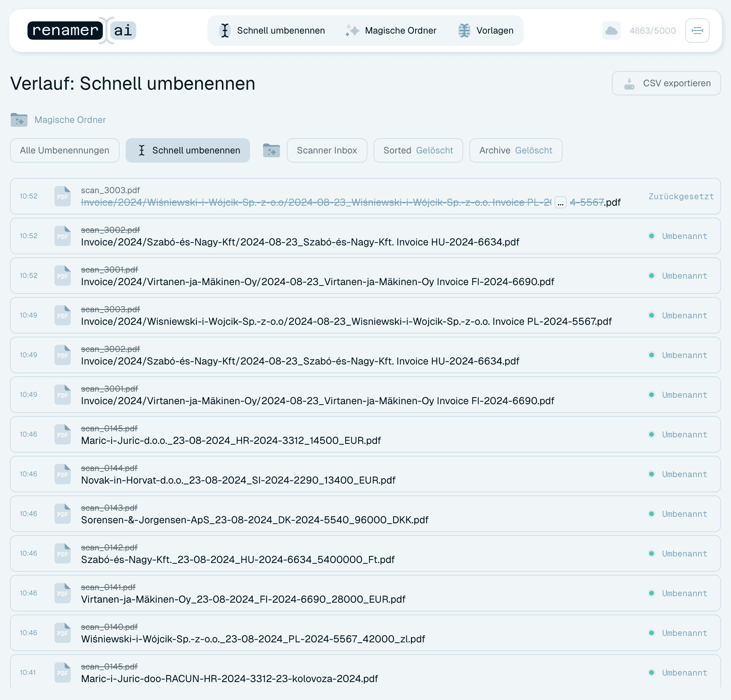Click original name scan_0140.pdf

coord(109,627)
